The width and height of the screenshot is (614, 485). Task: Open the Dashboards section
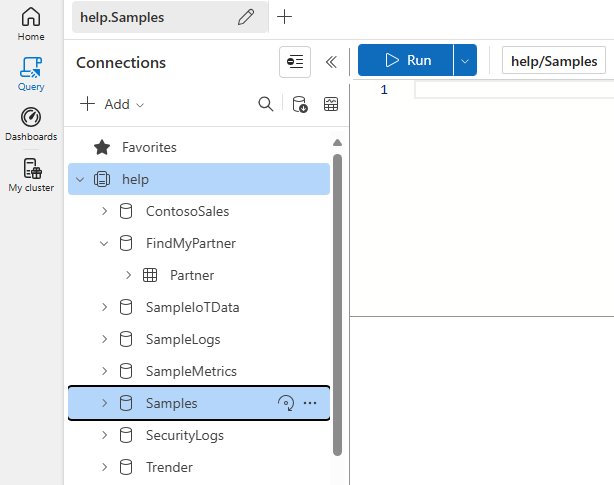click(31, 123)
